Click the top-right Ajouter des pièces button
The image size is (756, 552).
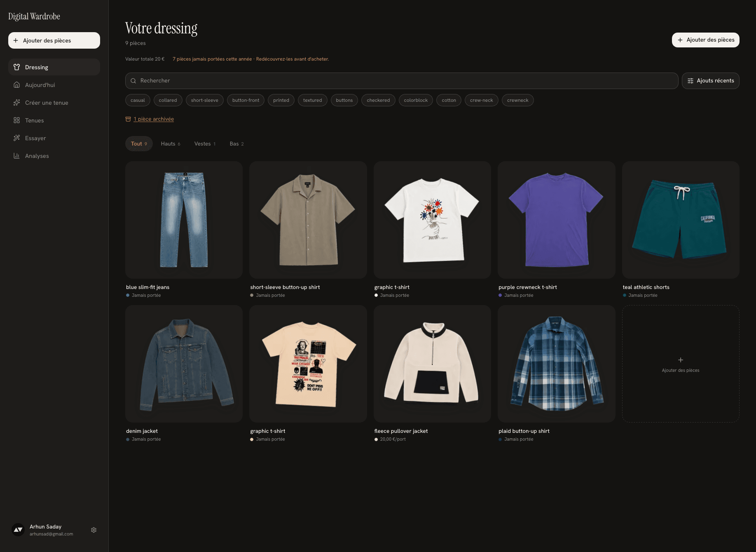(705, 40)
